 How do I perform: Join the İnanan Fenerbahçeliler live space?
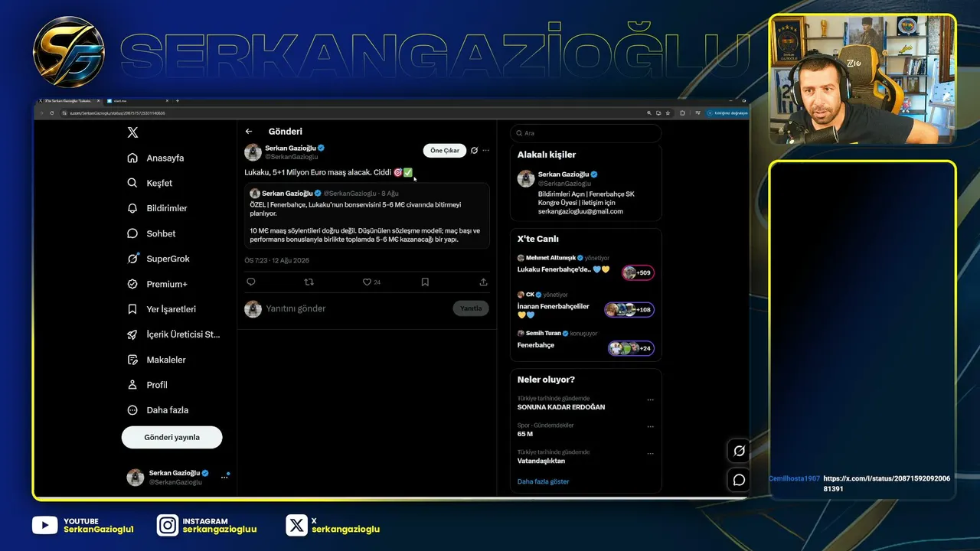[x=554, y=310]
